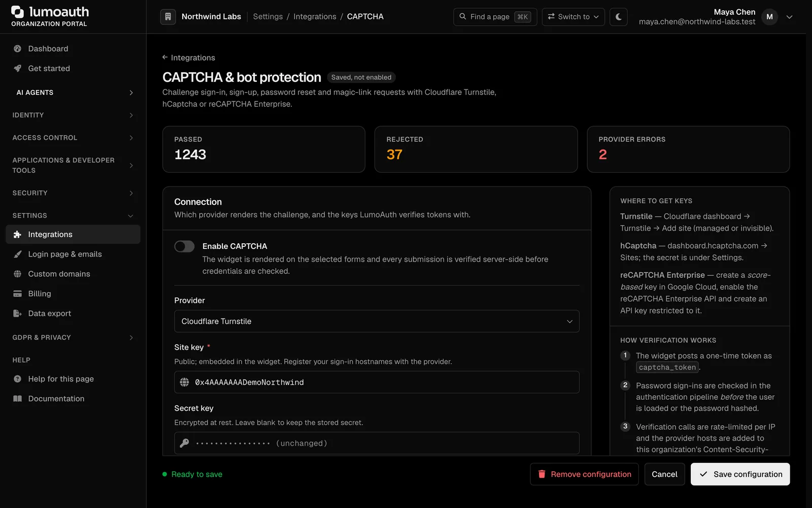Click the Cancel button
This screenshot has width=812, height=508.
tap(664, 474)
